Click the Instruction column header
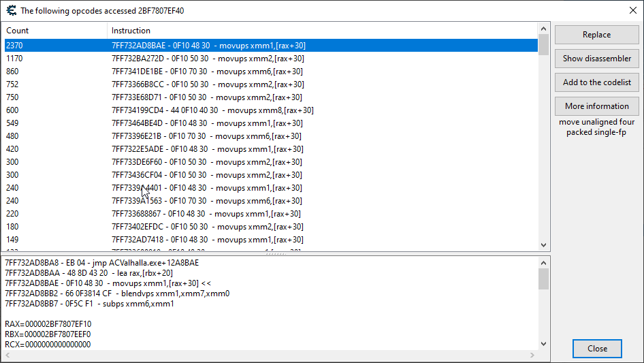 pos(320,31)
